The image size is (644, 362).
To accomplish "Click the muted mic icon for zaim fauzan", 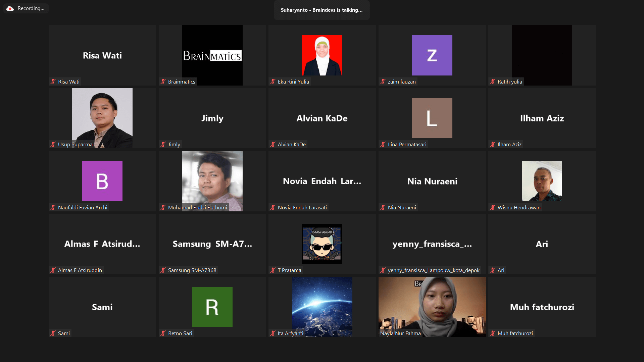I will (x=383, y=82).
